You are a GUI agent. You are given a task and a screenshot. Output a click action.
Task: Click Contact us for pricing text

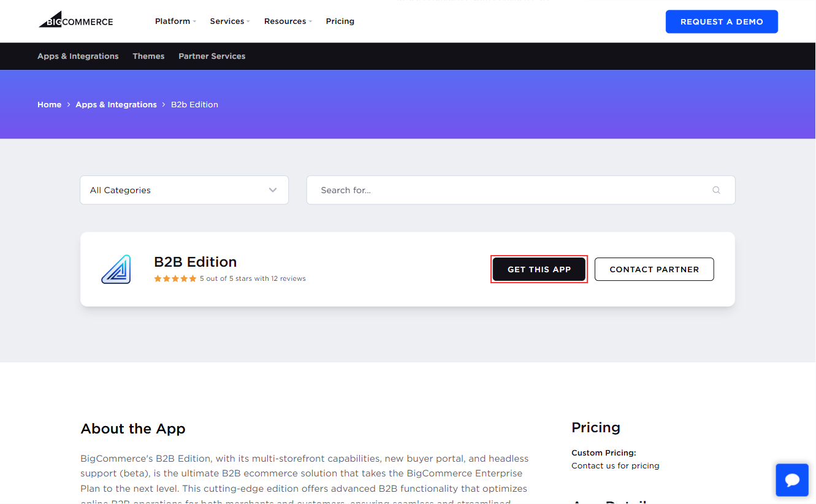pyautogui.click(x=616, y=465)
